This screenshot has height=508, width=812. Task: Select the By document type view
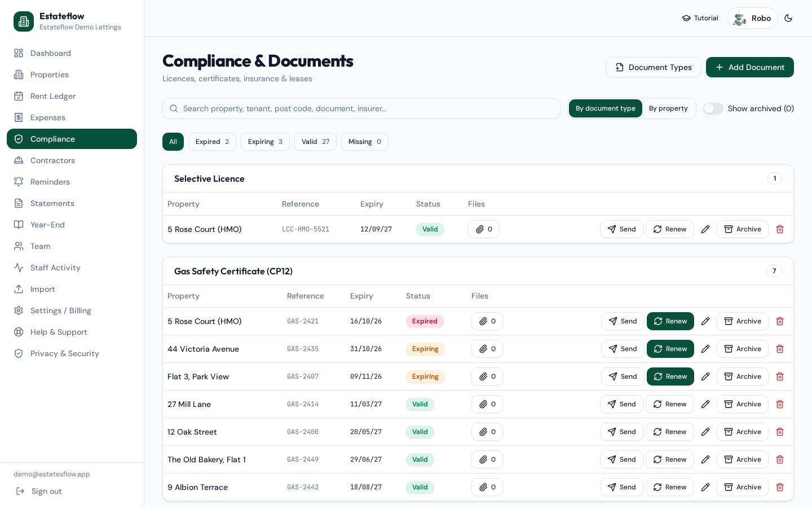[606, 108]
